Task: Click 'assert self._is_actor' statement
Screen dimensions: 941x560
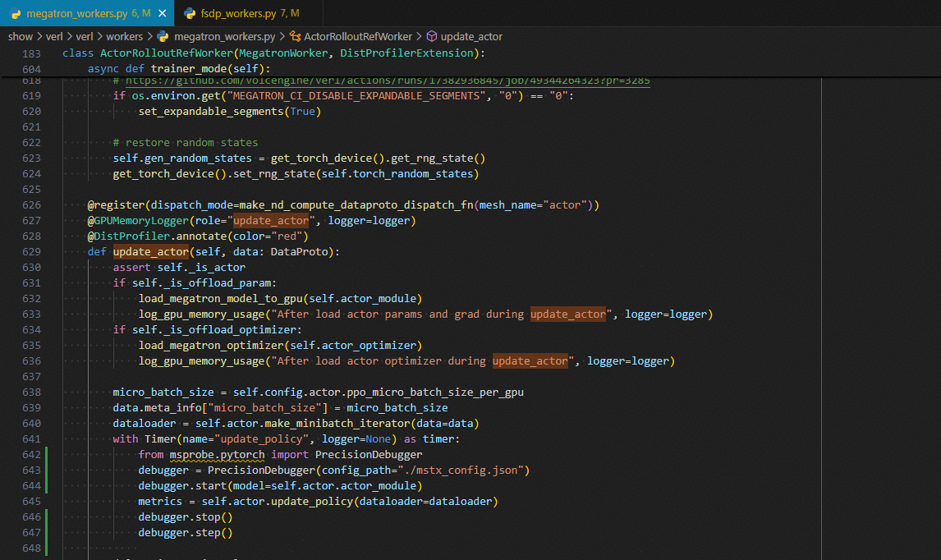Action: coord(179,267)
